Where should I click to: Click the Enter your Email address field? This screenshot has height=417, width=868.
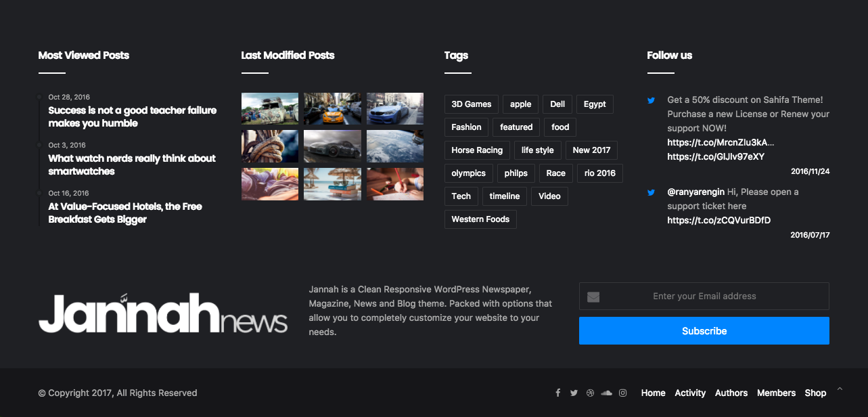(704, 296)
